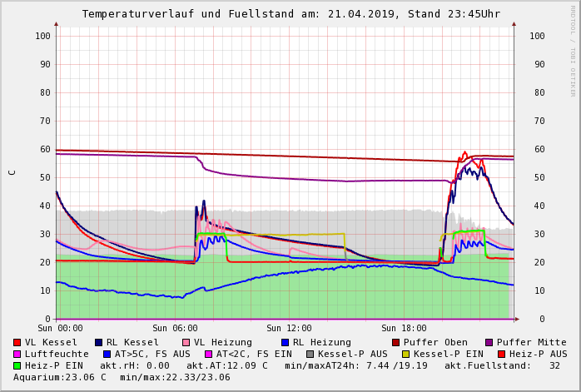Click the yellow Kessel-P EIN swatch

[406, 354]
